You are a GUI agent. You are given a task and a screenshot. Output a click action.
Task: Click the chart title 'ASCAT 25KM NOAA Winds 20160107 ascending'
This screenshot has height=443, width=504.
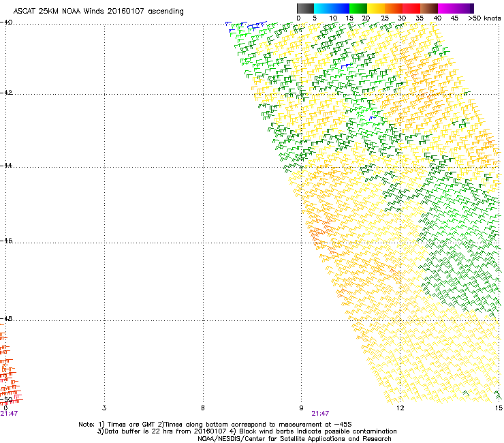pyautogui.click(x=98, y=12)
